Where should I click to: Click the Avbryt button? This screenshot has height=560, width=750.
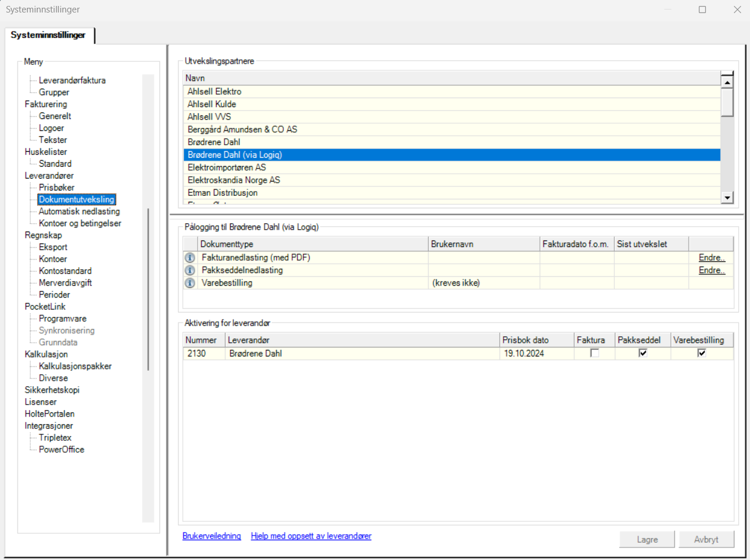pyautogui.click(x=707, y=540)
